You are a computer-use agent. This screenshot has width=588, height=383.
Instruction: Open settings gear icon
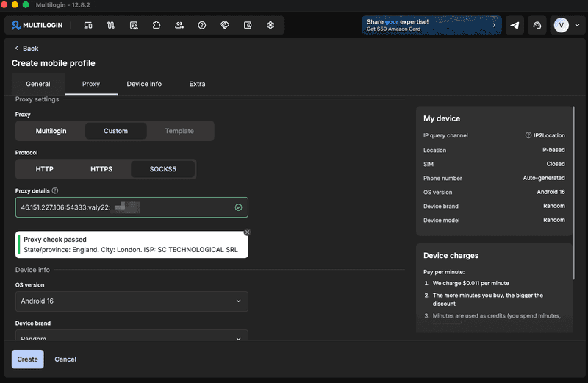[270, 25]
